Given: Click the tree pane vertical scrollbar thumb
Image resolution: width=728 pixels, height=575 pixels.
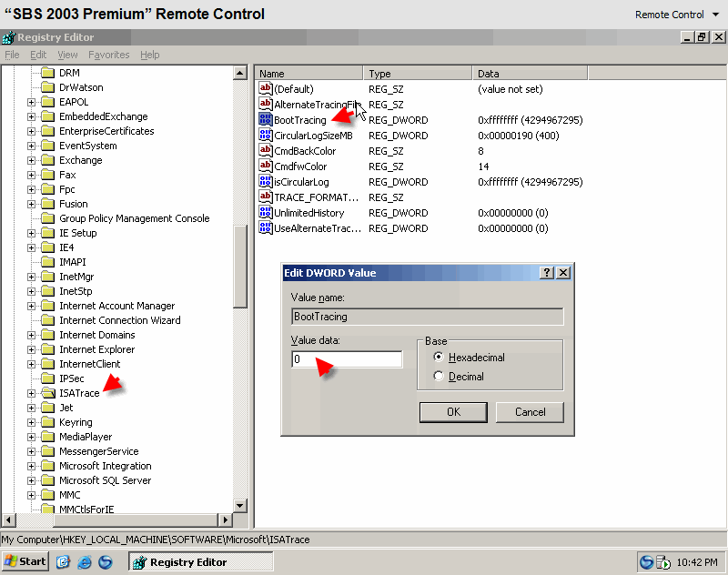Looking at the screenshot, I should click(240, 267).
